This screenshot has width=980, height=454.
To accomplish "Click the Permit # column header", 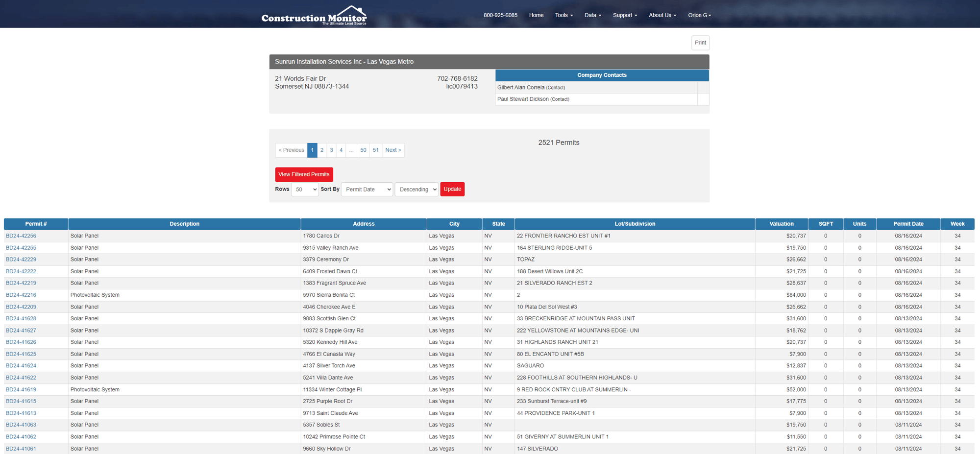I will (x=36, y=224).
